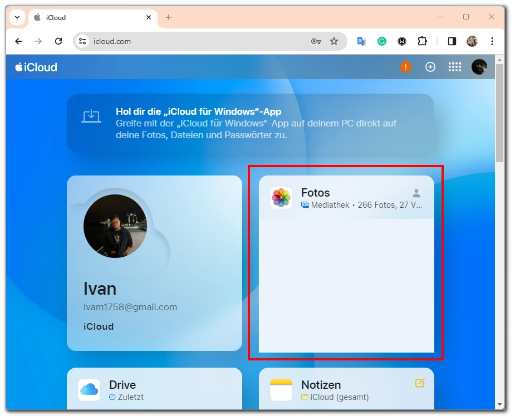Open the orange alert notification icon
Viewport: 515px width, 420px height.
point(406,67)
